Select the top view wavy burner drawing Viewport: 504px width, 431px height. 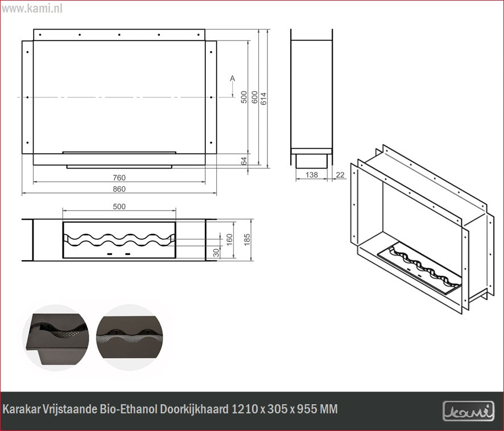coord(118,240)
